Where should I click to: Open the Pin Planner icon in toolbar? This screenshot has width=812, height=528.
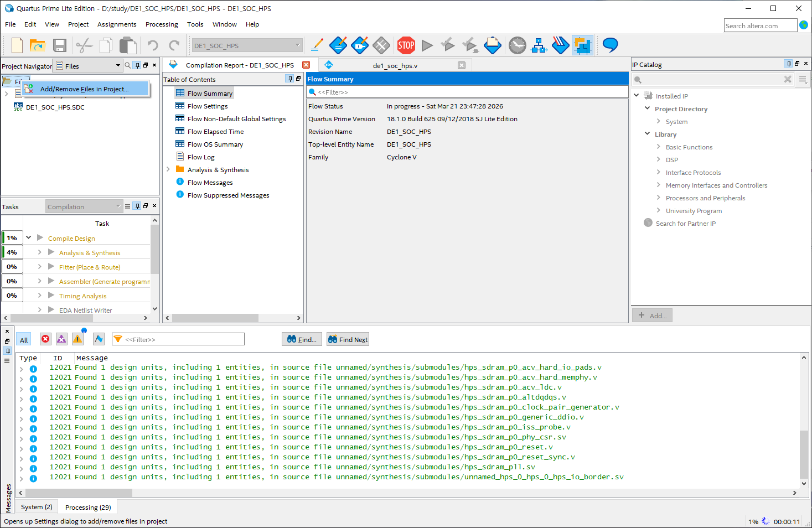pos(360,45)
